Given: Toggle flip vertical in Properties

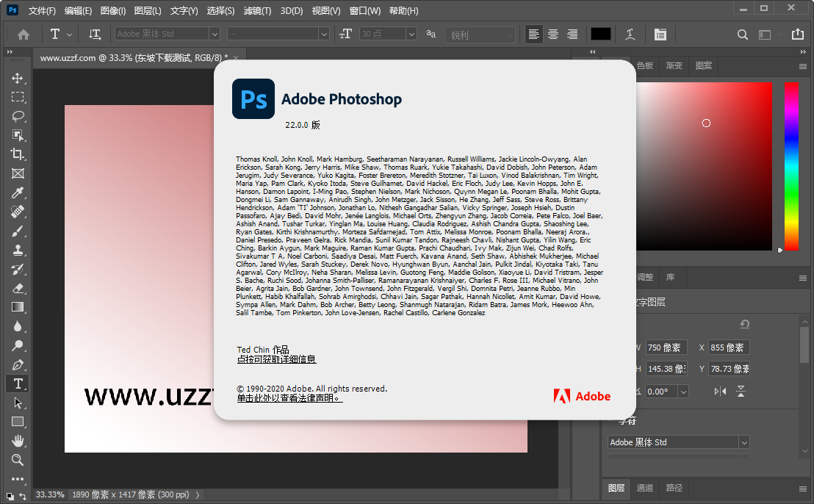Looking at the screenshot, I should click(741, 392).
